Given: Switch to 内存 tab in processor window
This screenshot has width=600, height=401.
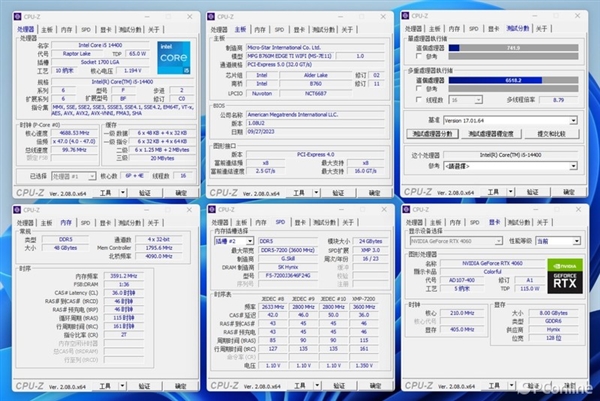Looking at the screenshot, I should tap(67, 31).
